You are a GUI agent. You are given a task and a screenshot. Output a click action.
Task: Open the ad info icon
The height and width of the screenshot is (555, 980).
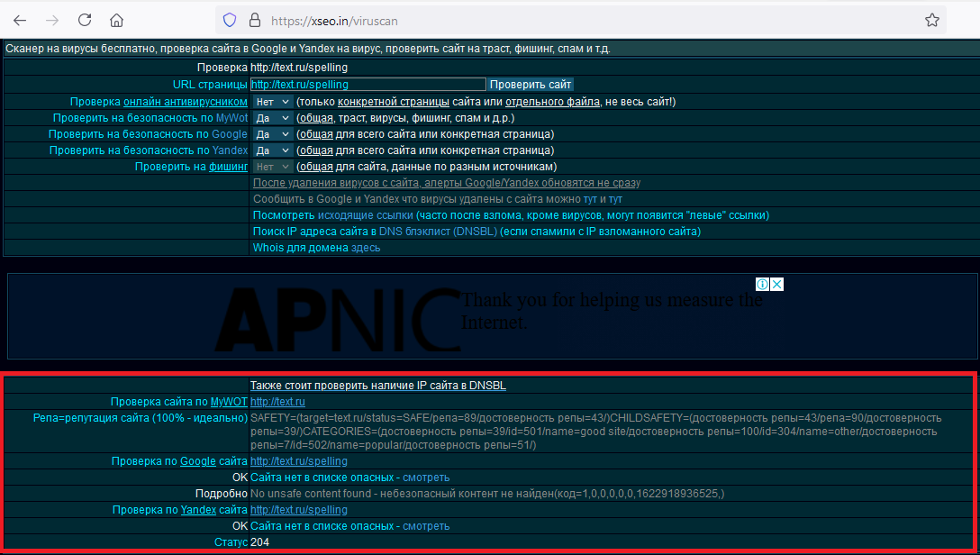coord(762,285)
